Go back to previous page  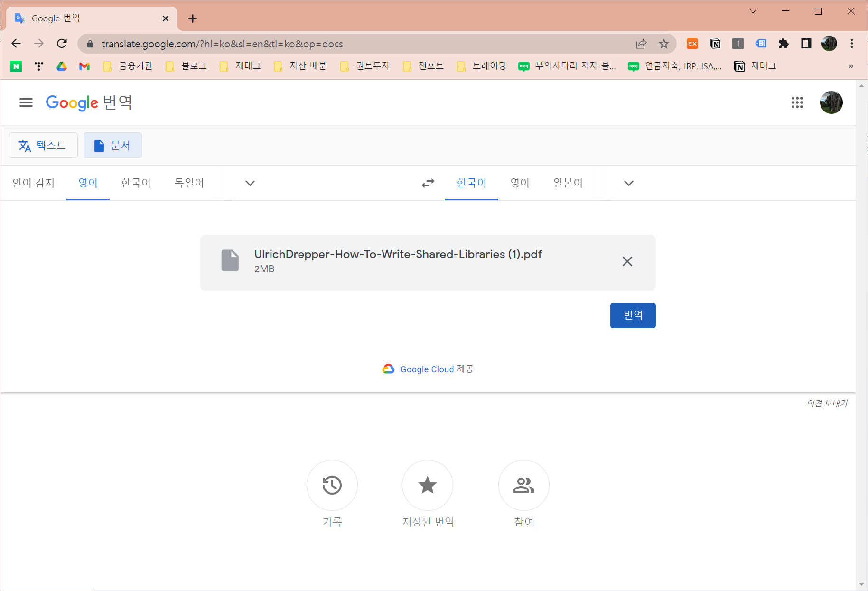pos(16,44)
